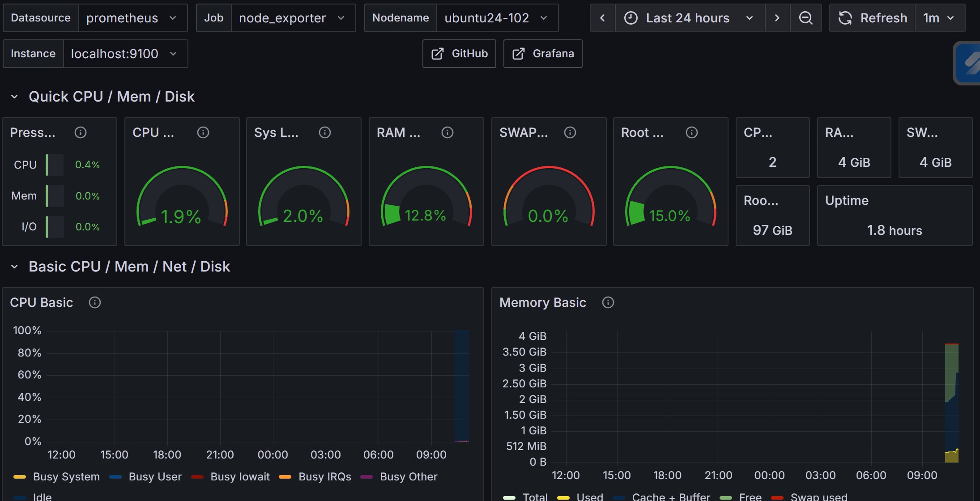Click the zoom out time range icon
Viewport: 980px width, 501px height.
(x=805, y=18)
